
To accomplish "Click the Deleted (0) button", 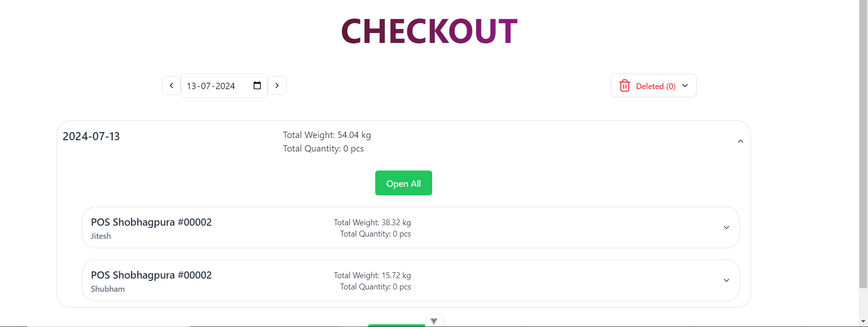I will pyautogui.click(x=653, y=85).
